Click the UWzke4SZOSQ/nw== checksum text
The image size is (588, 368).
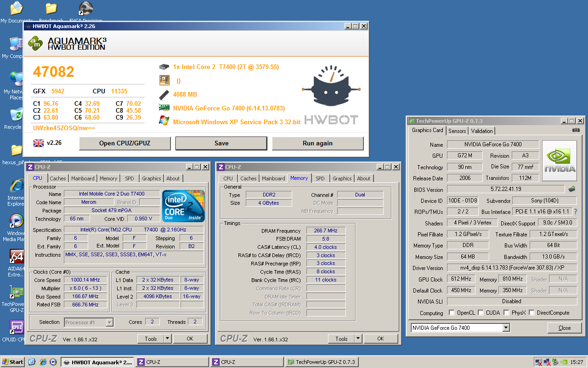(64, 128)
